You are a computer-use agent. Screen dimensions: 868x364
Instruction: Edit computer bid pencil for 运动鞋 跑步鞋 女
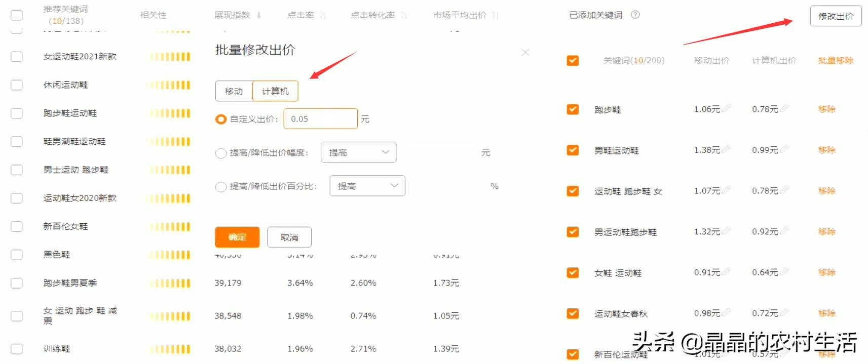(784, 190)
